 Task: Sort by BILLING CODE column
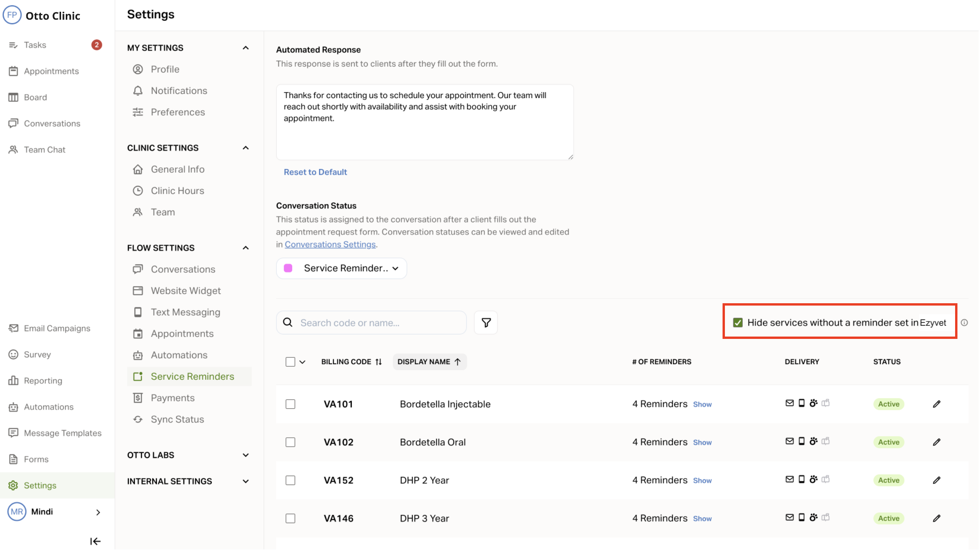(351, 362)
